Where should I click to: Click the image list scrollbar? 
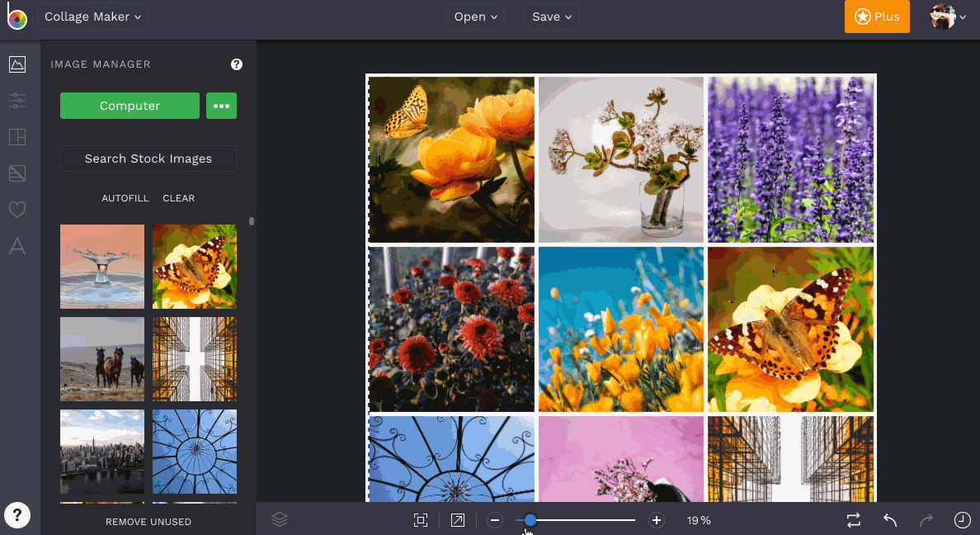click(x=252, y=221)
